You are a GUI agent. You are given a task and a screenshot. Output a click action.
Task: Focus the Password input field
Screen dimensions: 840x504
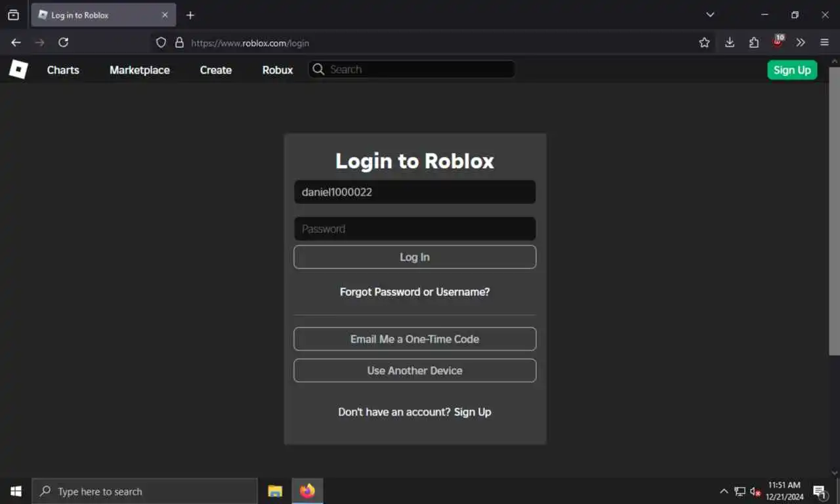point(415,229)
